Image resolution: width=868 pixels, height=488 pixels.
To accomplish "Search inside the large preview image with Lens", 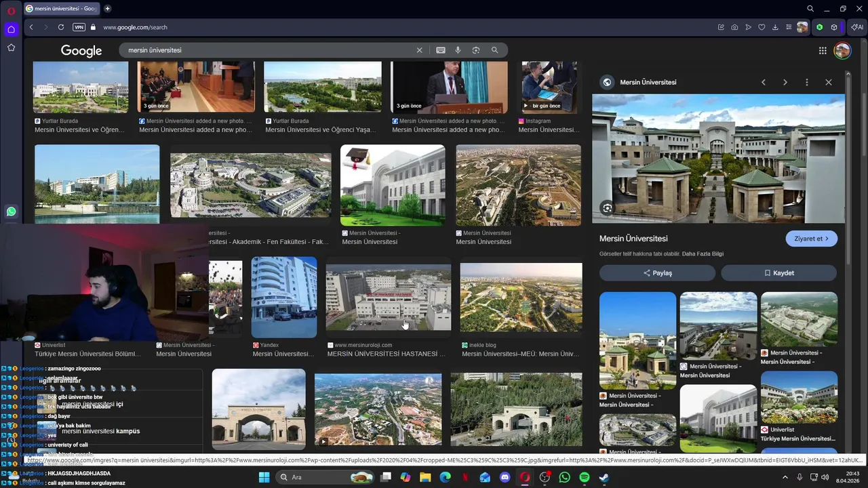I will pos(607,208).
